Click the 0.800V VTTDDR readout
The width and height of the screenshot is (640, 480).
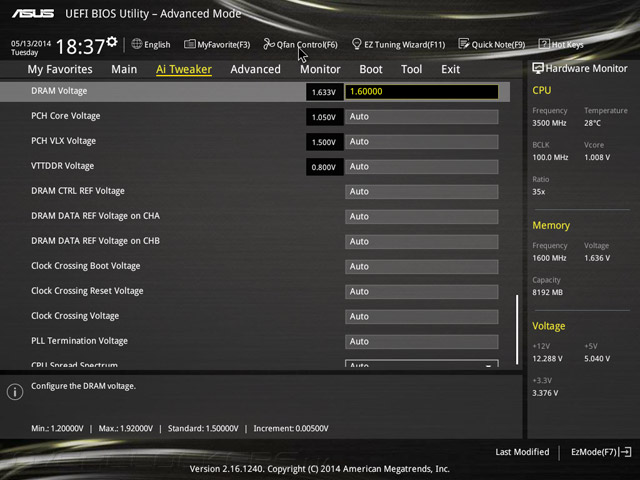[x=324, y=167]
